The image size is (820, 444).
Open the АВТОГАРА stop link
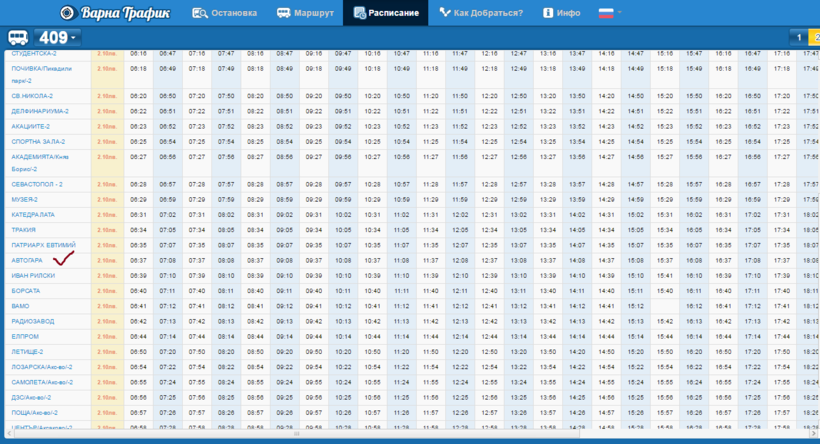coord(27,260)
